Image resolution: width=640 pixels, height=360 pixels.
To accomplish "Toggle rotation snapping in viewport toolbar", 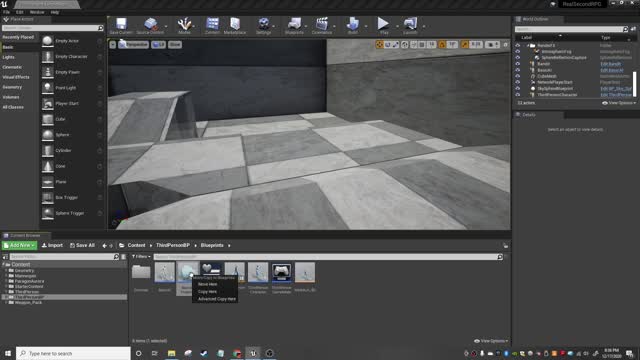I will click(x=442, y=44).
